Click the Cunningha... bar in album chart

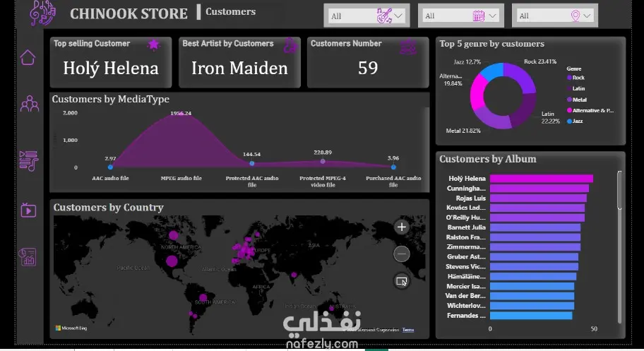tap(539, 189)
